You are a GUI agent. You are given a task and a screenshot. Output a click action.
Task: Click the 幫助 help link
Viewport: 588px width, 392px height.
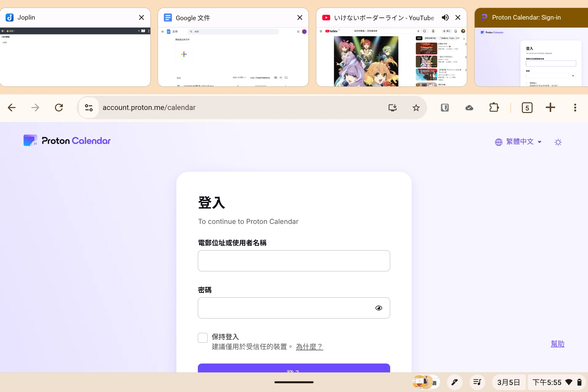[x=557, y=344]
